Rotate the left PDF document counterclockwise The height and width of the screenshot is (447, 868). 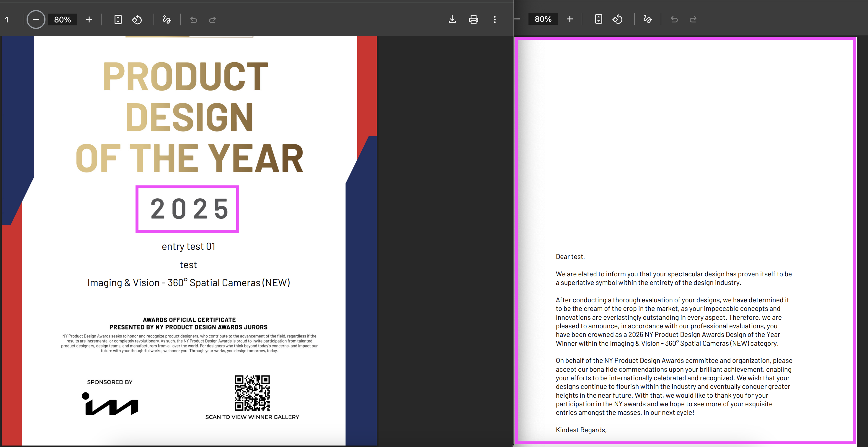pos(137,19)
